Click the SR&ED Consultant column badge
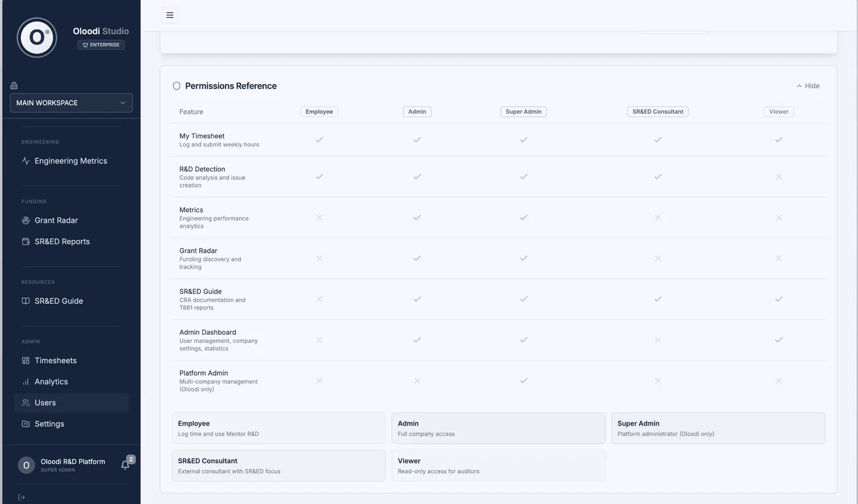The height and width of the screenshot is (504, 858). (x=658, y=111)
